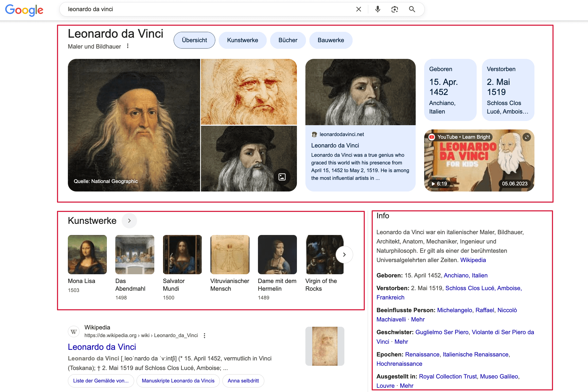Image resolution: width=588 pixels, height=392 pixels.
Task: Click the Michelangelo link
Action: (x=454, y=310)
